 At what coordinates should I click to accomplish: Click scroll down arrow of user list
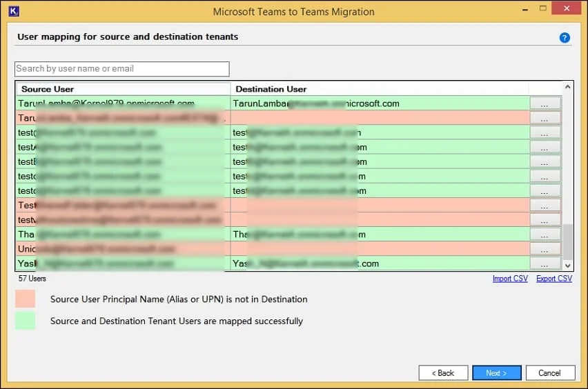[568, 266]
